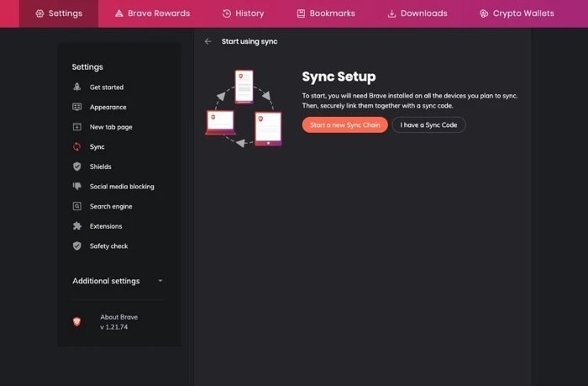Click the gear icon beside Settings tab
Viewport: 588px width, 386px height.
pos(39,13)
